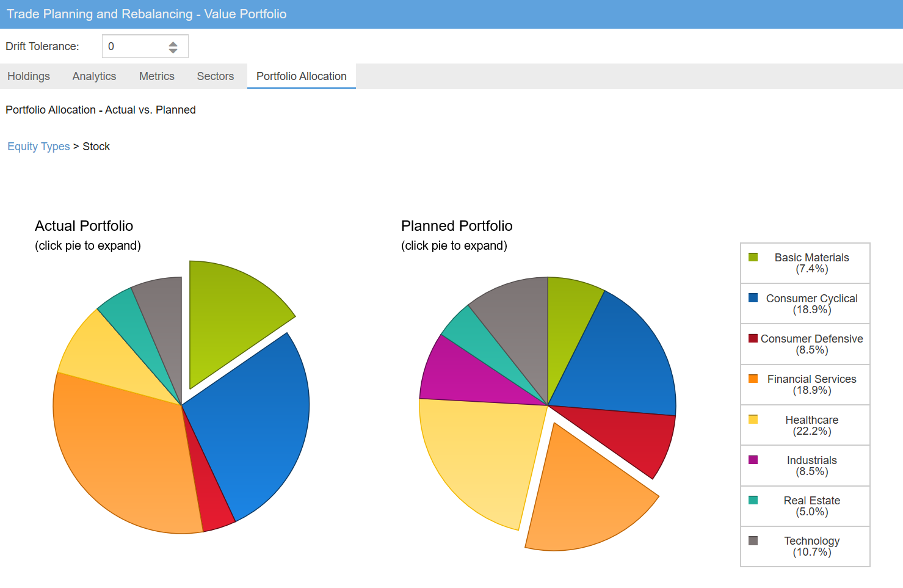Viewport: 903px width, 588px height.
Task: Click the Real Estate teal legend swatch
Action: point(753,500)
